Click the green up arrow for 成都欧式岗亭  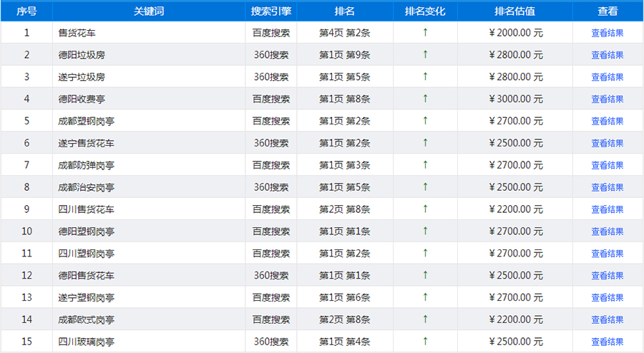[x=425, y=319]
